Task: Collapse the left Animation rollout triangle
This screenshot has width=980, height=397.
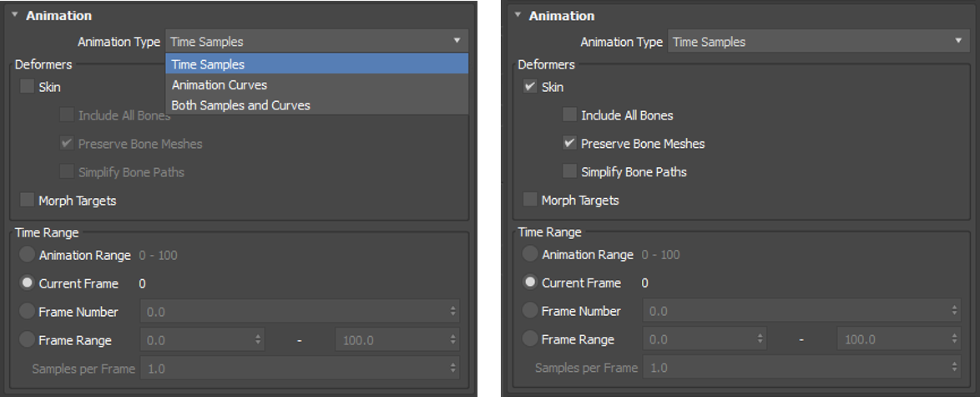Action: click(x=15, y=15)
